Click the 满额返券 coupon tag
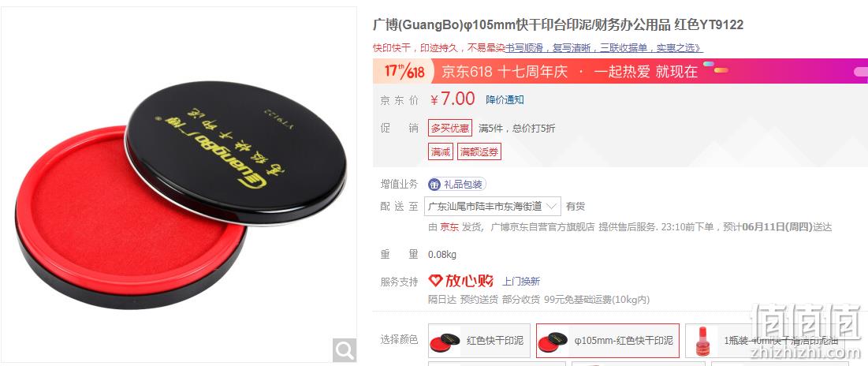868x366 pixels. click(x=479, y=151)
